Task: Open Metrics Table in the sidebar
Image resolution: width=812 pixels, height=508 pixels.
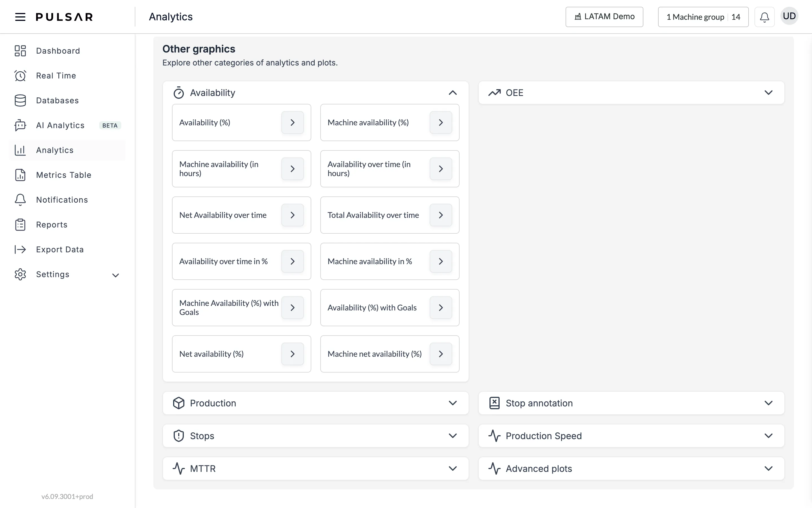Action: pos(67,175)
